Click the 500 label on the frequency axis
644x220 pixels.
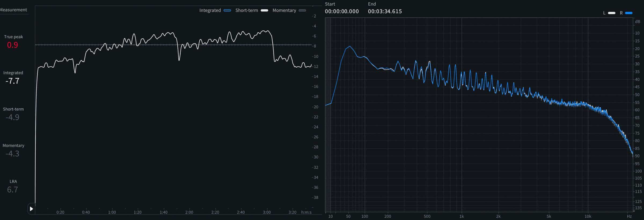coord(427,216)
